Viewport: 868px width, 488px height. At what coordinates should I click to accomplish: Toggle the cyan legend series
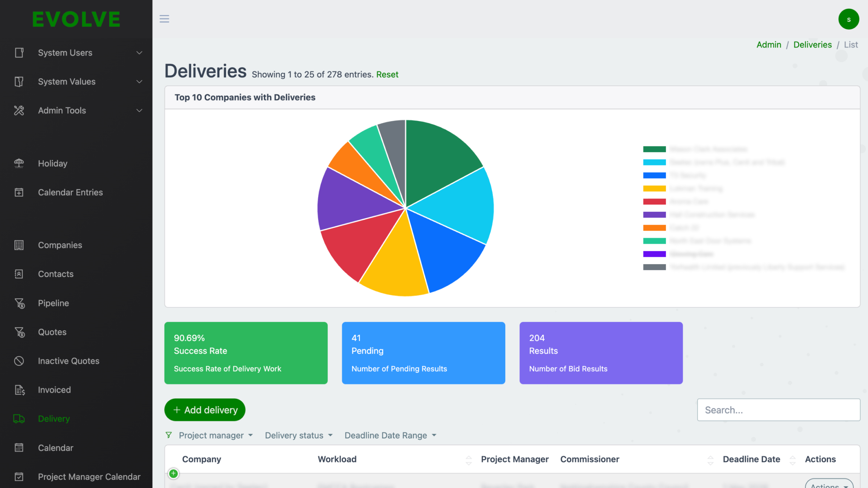click(x=654, y=162)
